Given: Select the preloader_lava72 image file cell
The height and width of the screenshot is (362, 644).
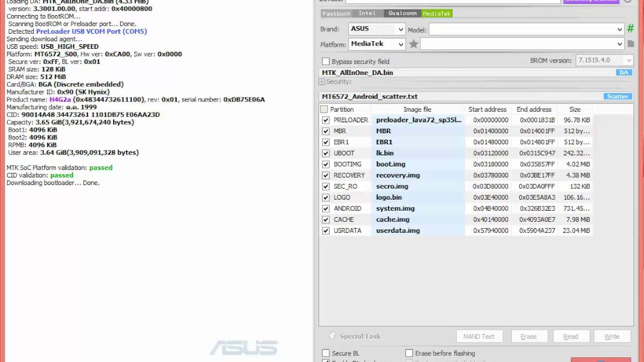Looking at the screenshot, I should tap(419, 120).
